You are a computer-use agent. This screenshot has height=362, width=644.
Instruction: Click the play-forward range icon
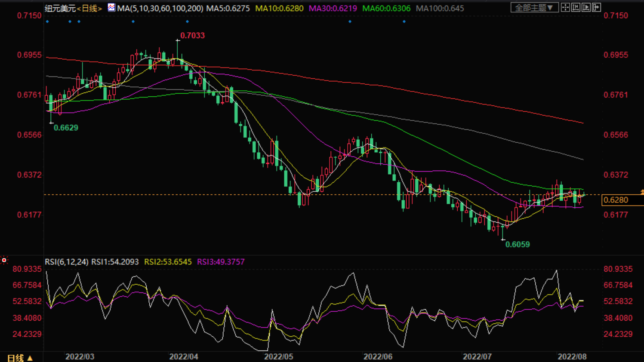586,7
